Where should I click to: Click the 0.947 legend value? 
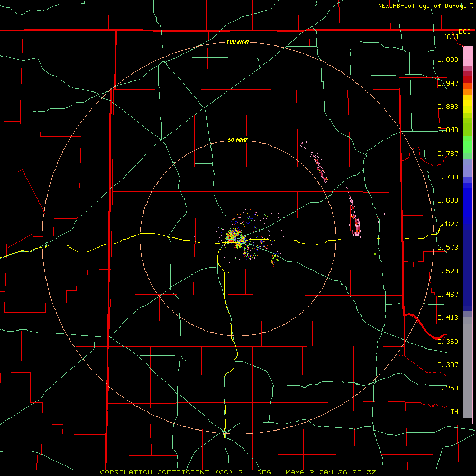[448, 83]
